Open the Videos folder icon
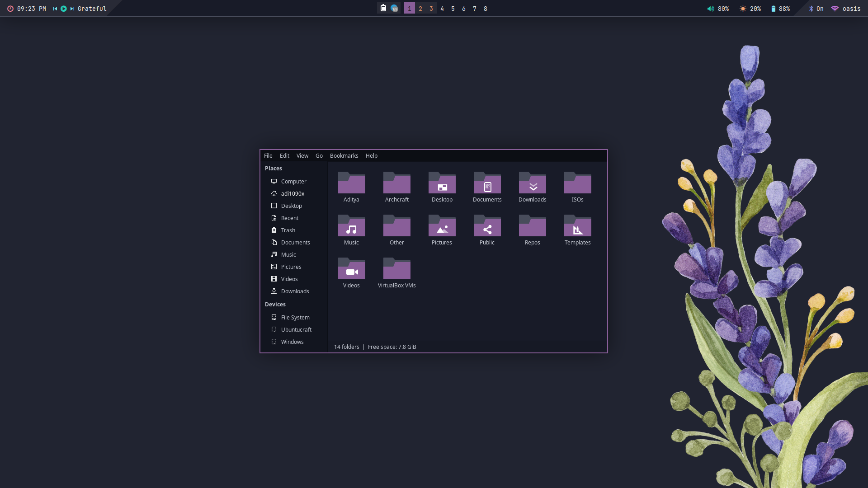The width and height of the screenshot is (868, 488). 351,269
